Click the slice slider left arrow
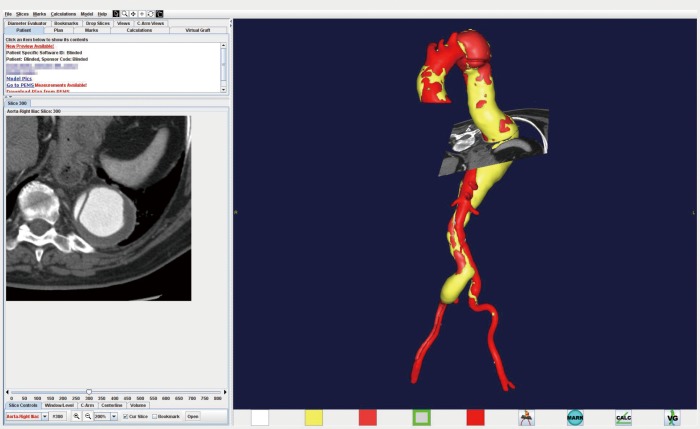The height and width of the screenshot is (429, 700). click(x=7, y=392)
